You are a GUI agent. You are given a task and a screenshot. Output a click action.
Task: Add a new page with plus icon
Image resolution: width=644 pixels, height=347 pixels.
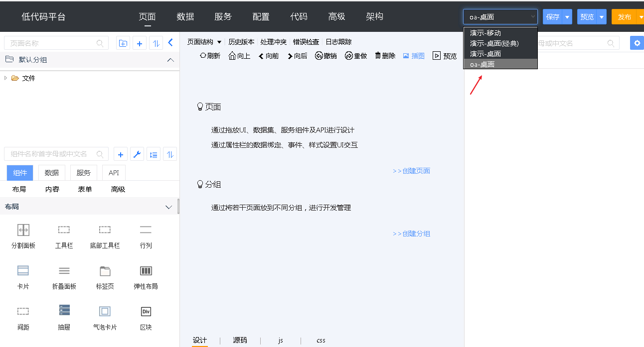pyautogui.click(x=140, y=43)
